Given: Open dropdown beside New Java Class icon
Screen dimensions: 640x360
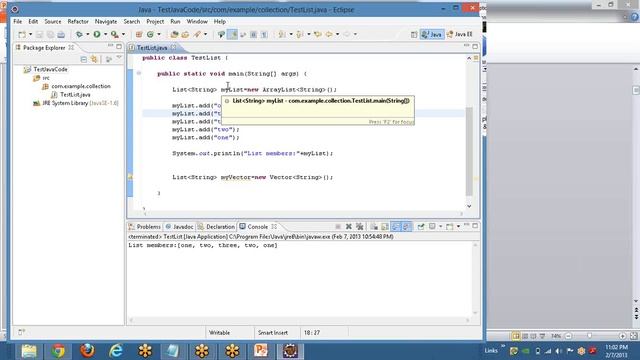Looking at the screenshot, I should point(159,35).
